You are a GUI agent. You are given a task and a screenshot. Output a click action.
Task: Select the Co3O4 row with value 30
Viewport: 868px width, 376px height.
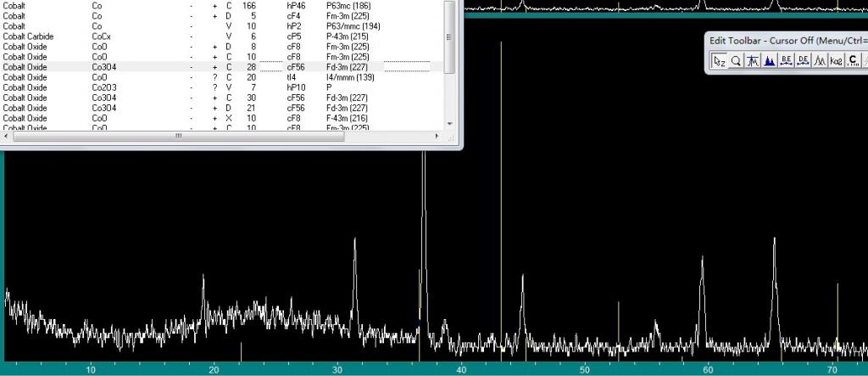tap(221, 98)
